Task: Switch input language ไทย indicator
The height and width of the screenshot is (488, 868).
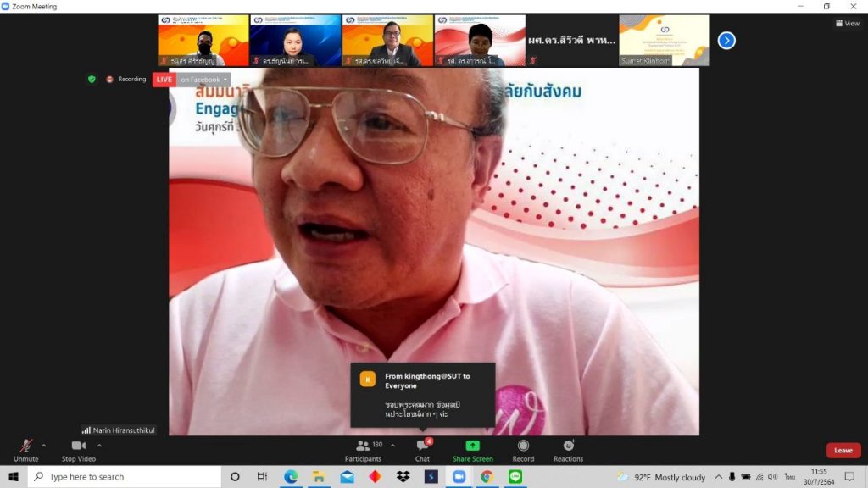Action: [x=790, y=476]
